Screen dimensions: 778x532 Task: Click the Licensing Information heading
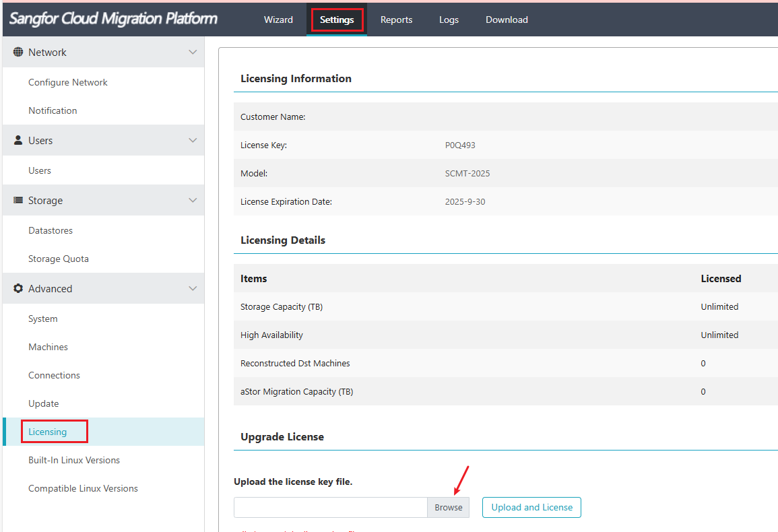tap(296, 79)
